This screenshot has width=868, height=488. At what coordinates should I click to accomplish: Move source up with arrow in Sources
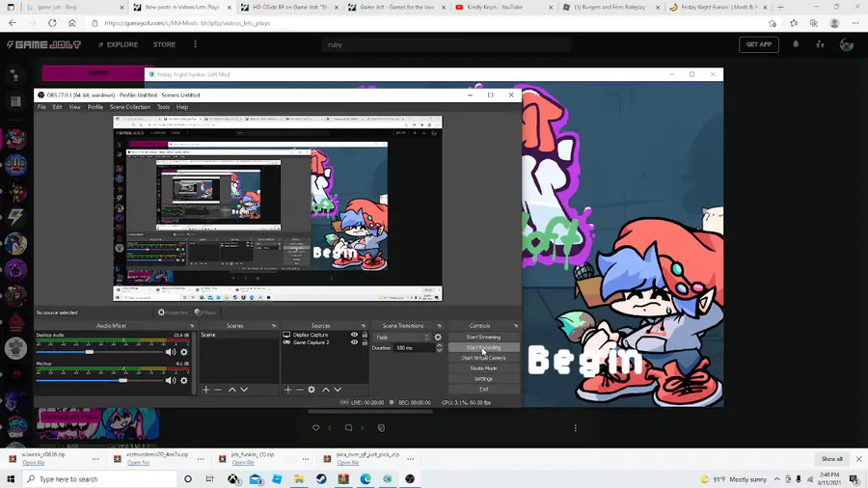pos(326,390)
